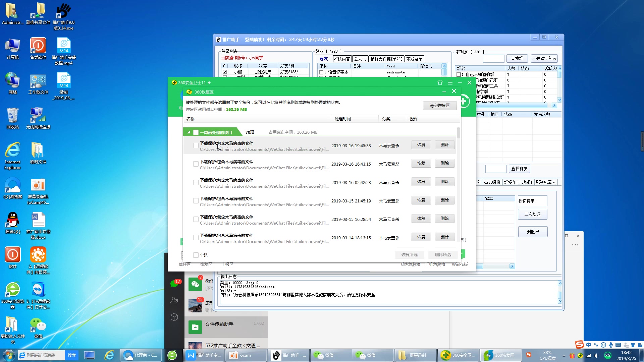Click the 找你有事 text field
This screenshot has height=362, width=644.
pyautogui.click(x=533, y=201)
